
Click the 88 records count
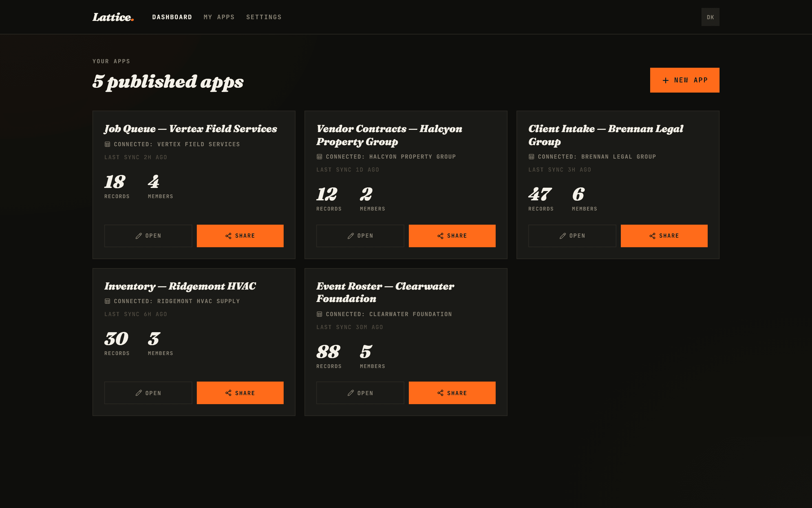tap(328, 352)
